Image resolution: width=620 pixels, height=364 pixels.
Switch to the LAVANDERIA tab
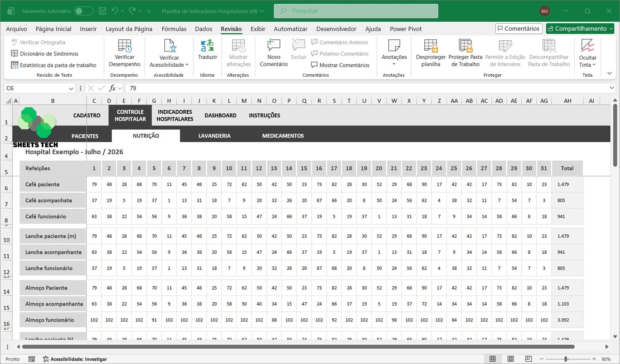pyautogui.click(x=214, y=136)
